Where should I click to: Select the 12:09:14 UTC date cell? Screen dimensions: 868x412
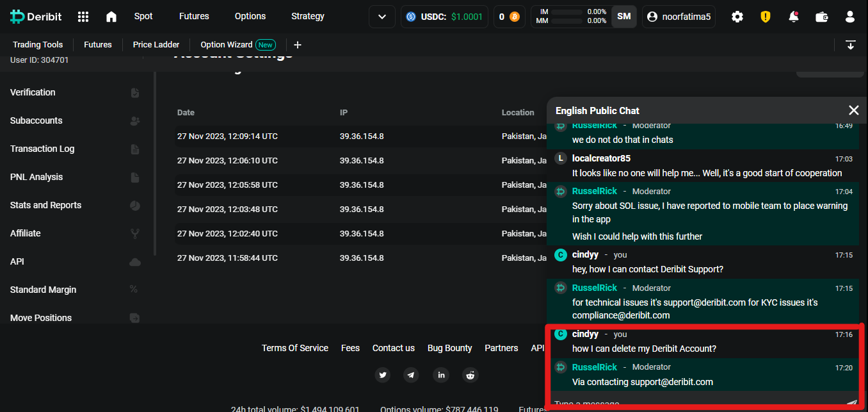click(x=227, y=136)
